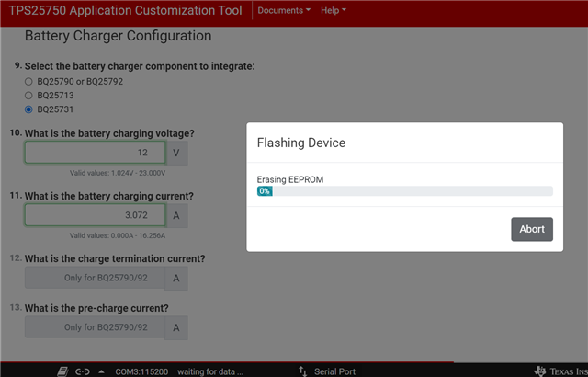Click question 11 battery charging current text
Image resolution: width=588 pixels, height=377 pixels.
click(109, 196)
